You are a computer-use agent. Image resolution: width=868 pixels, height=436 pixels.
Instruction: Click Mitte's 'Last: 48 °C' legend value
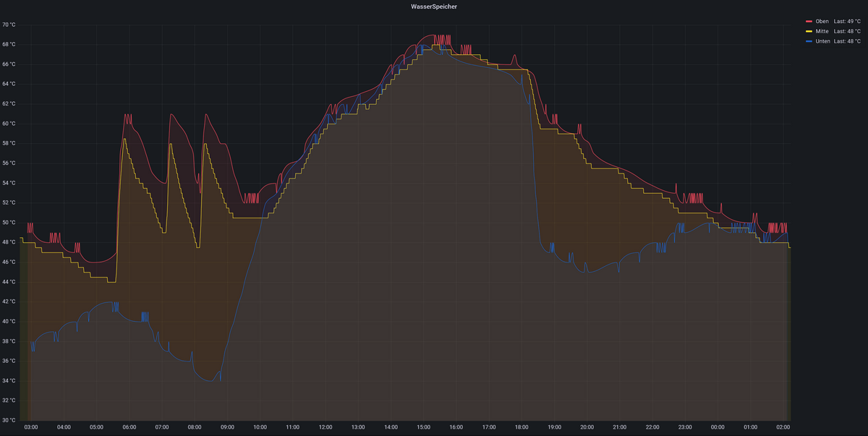[847, 31]
